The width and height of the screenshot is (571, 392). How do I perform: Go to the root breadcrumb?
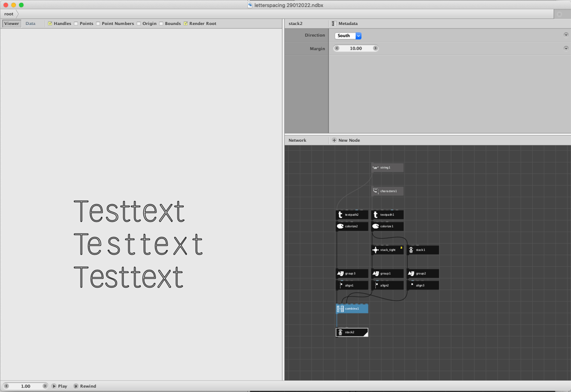pyautogui.click(x=9, y=14)
